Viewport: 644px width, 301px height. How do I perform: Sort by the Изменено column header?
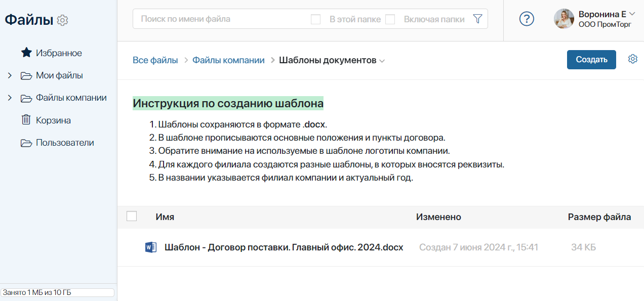tap(438, 217)
